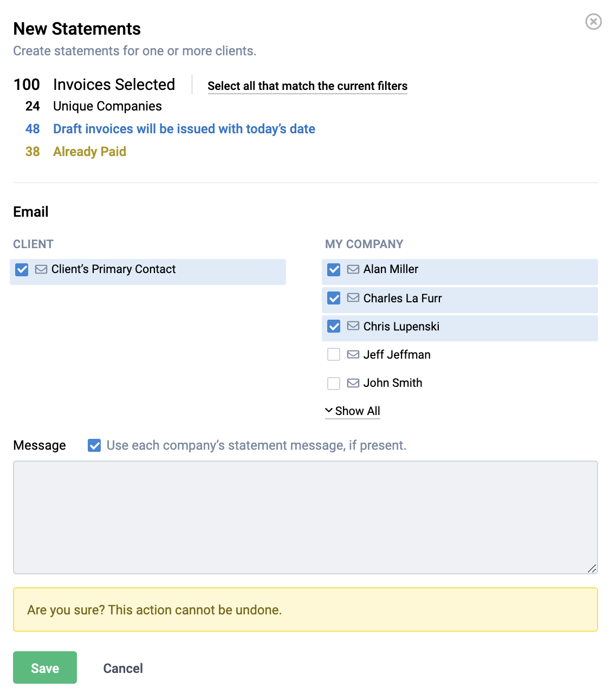Click the Cancel button
Image resolution: width=610 pixels, height=700 pixels.
123,668
